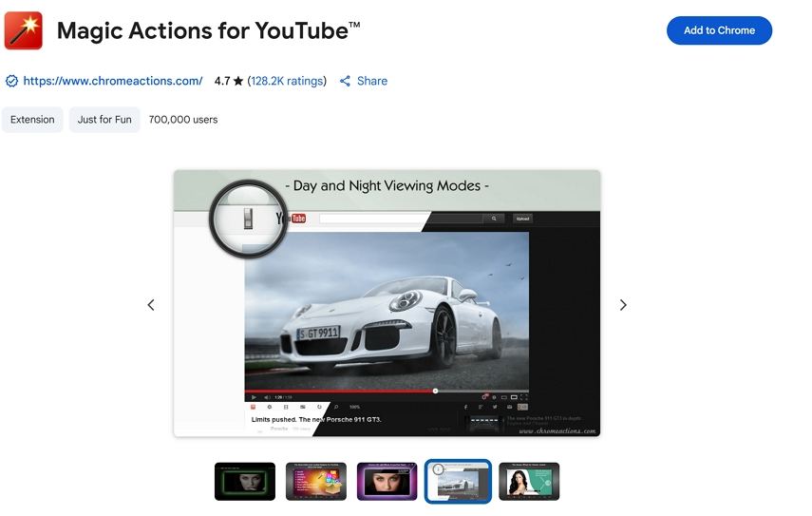
Task: Click the main Day and Night screenshot
Action: pos(387,303)
